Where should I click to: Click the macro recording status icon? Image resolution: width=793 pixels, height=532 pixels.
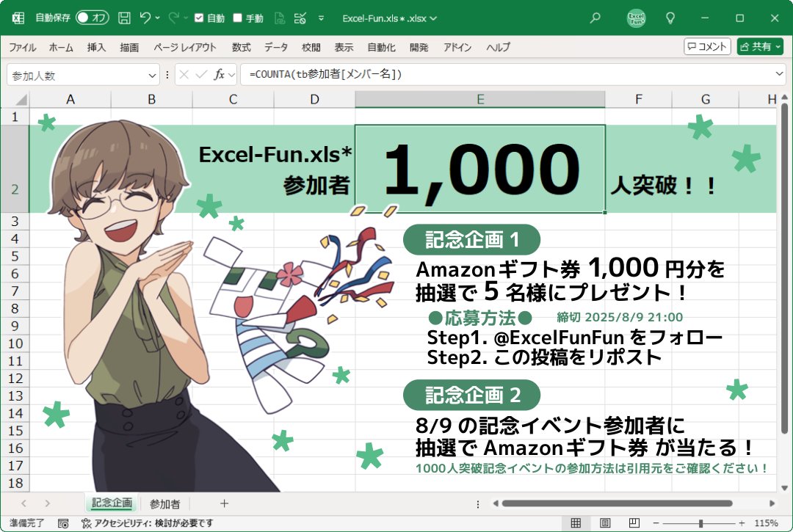[x=63, y=523]
